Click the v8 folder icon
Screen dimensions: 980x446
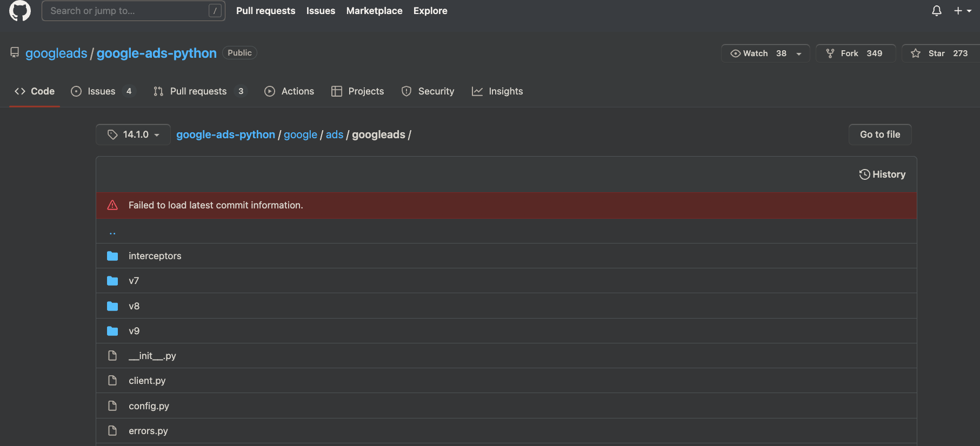(x=112, y=306)
